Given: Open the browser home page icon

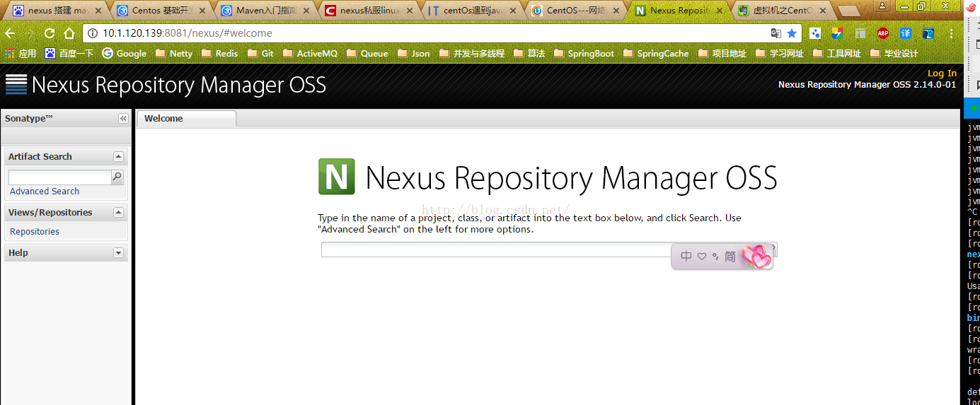Looking at the screenshot, I should (69, 33).
